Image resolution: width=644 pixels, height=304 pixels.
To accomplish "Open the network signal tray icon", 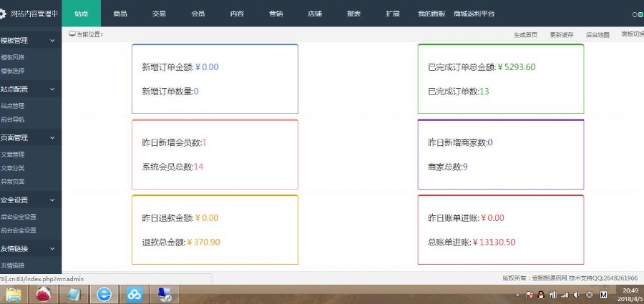I will pyautogui.click(x=565, y=295).
